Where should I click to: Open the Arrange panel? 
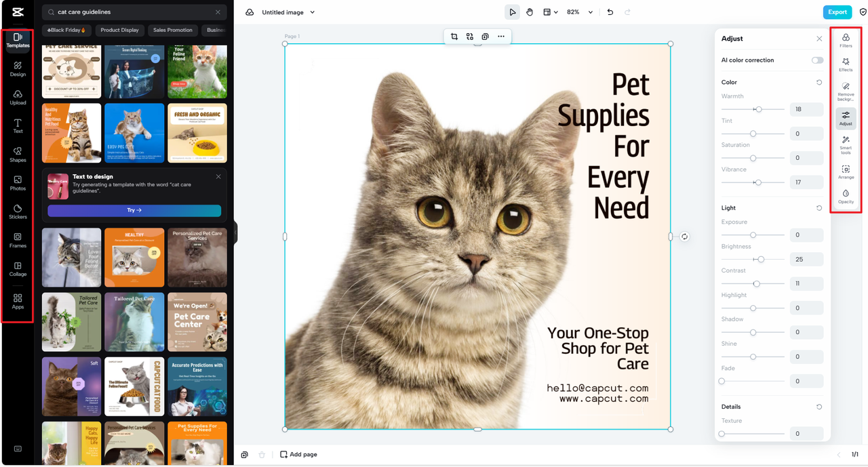tap(846, 172)
